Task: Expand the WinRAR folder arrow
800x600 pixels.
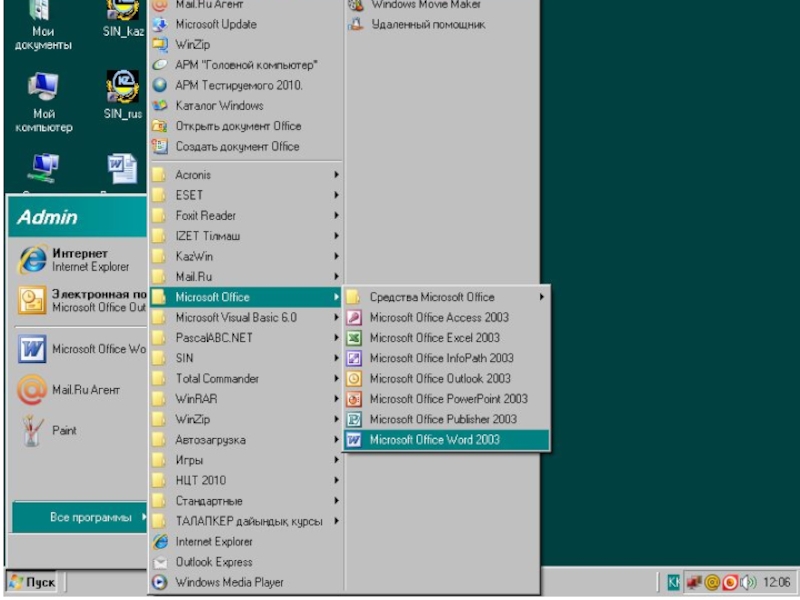Action: (336, 399)
